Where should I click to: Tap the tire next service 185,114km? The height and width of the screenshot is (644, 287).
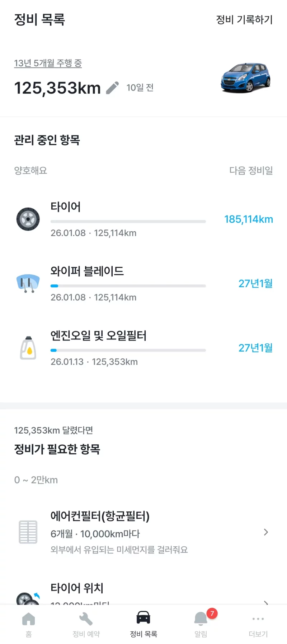pos(249,219)
